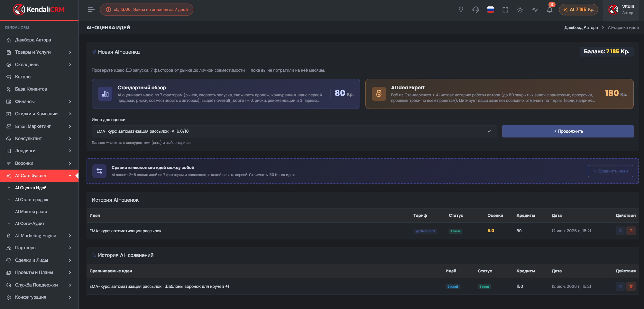Click the Сделки и Лиды headset icon
The height and width of the screenshot is (309, 644).
9,260
